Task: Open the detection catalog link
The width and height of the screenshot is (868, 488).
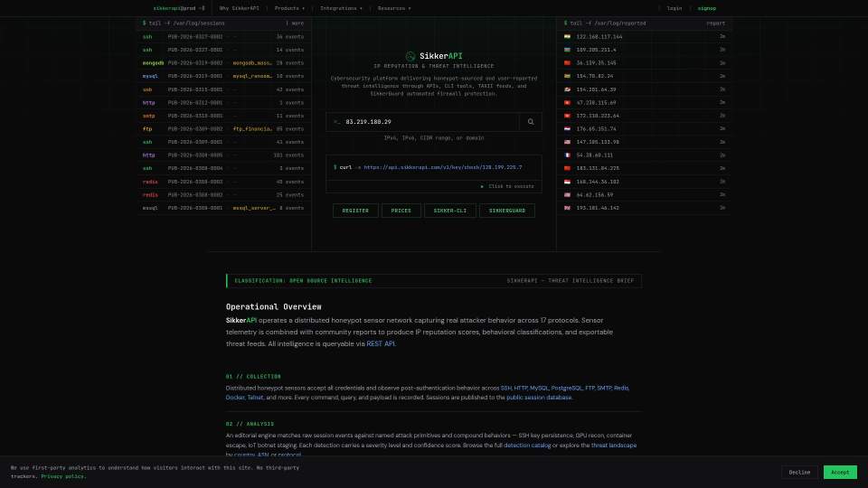Action: point(527,446)
